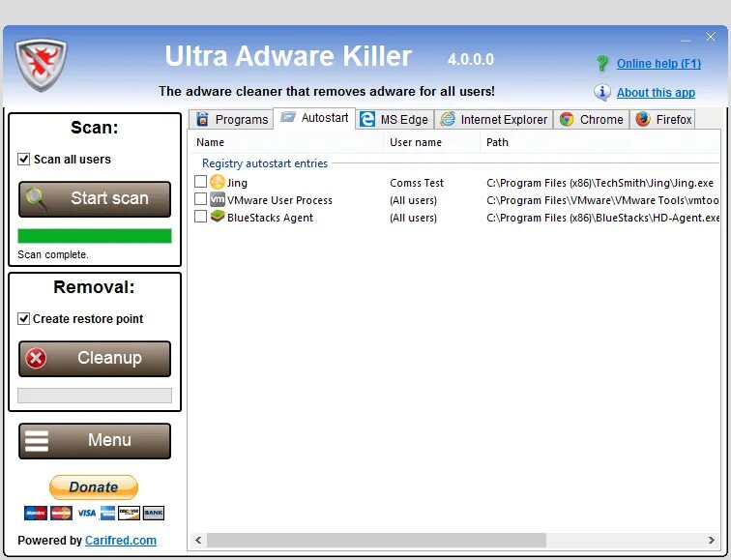Toggle the Scan all users checkbox
Screen dimensions: 731x560
[x=24, y=159]
